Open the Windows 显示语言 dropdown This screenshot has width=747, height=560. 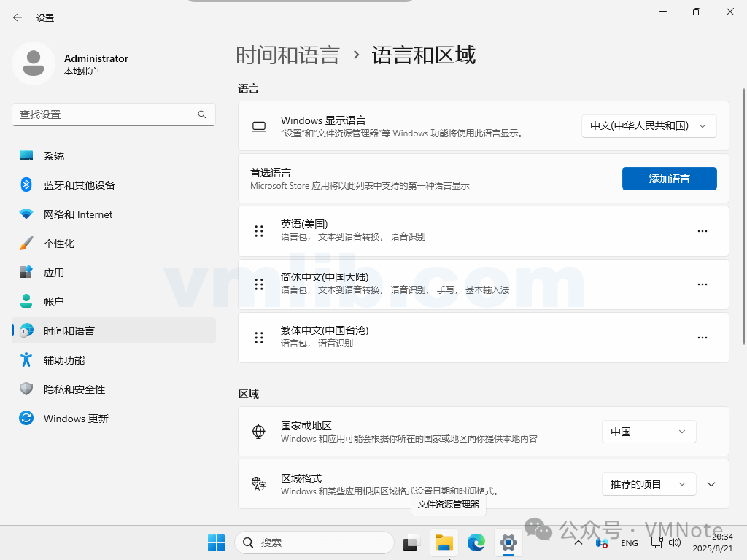pyautogui.click(x=649, y=125)
